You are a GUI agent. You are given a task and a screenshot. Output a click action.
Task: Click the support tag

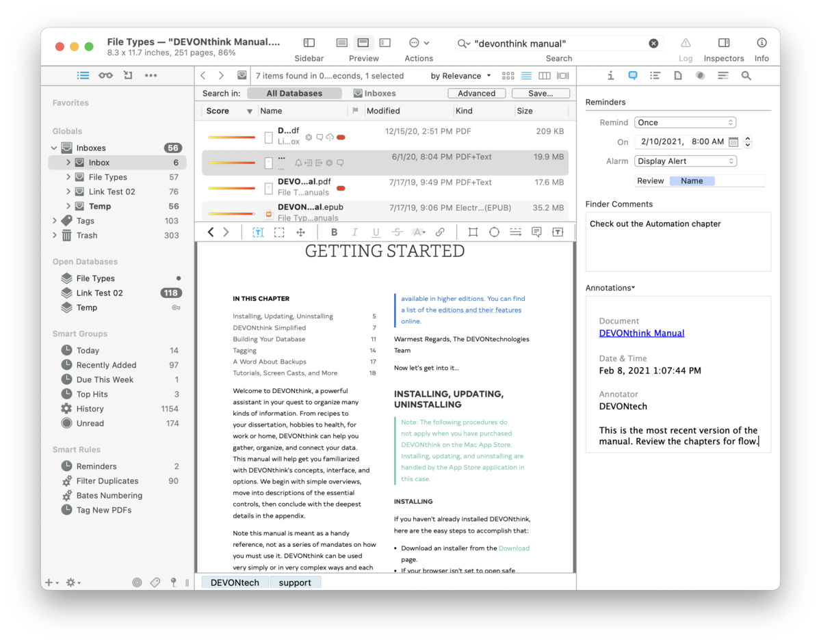coord(295,582)
